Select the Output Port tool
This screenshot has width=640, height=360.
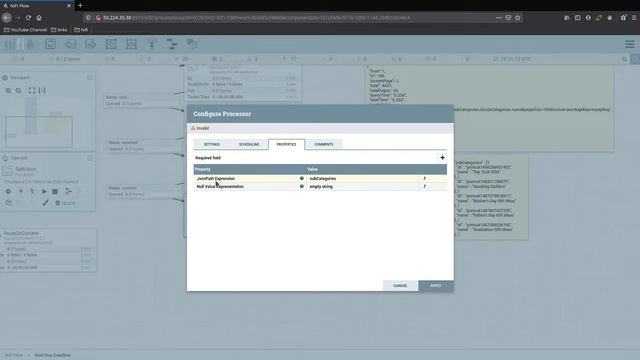91,44
